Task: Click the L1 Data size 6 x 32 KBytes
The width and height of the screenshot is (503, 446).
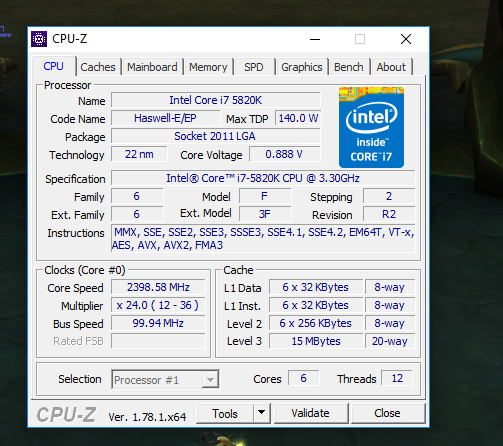Action: (316, 287)
